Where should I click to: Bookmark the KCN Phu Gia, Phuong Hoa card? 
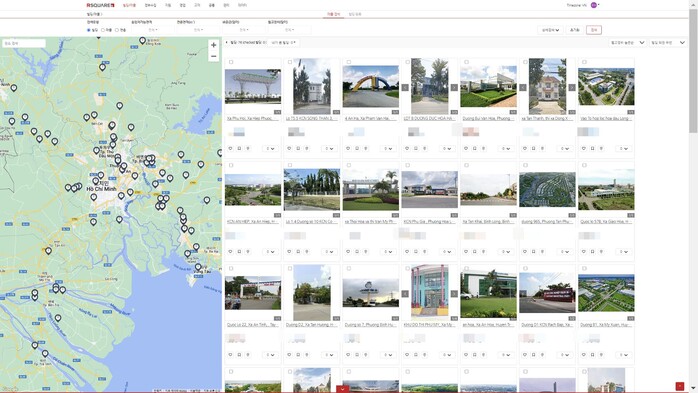point(416,251)
